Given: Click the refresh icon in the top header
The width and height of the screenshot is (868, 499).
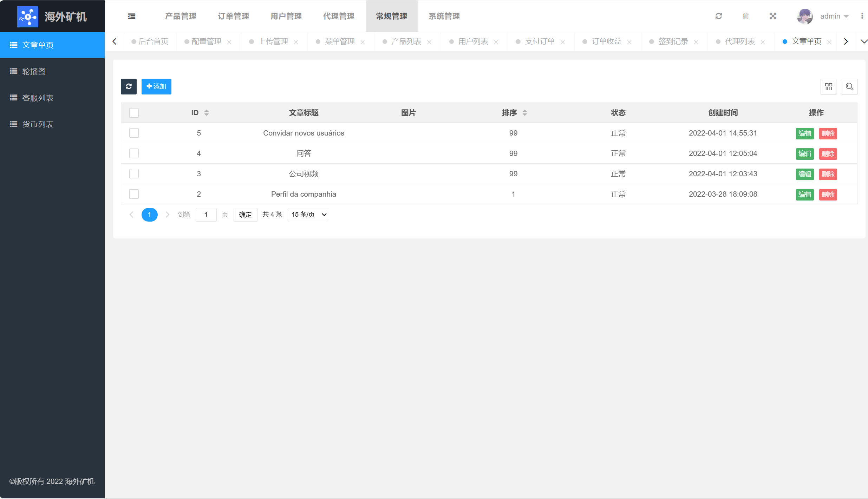Looking at the screenshot, I should pyautogui.click(x=719, y=16).
